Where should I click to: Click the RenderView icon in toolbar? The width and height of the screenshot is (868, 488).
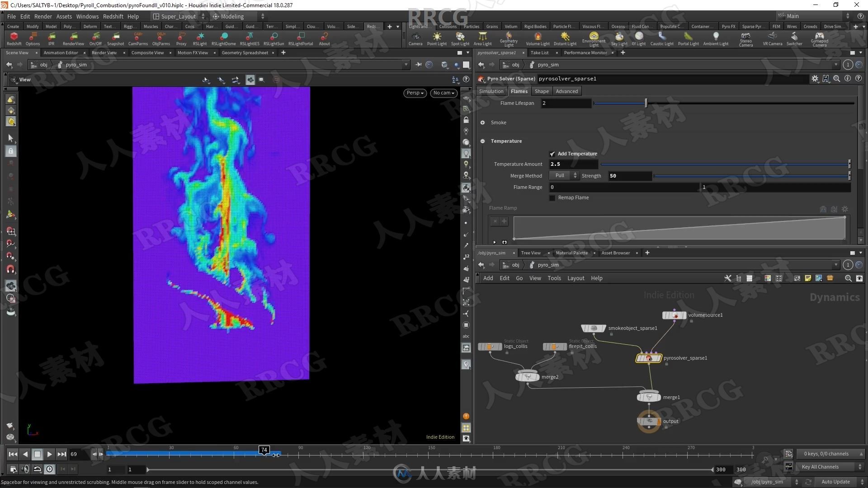[72, 39]
